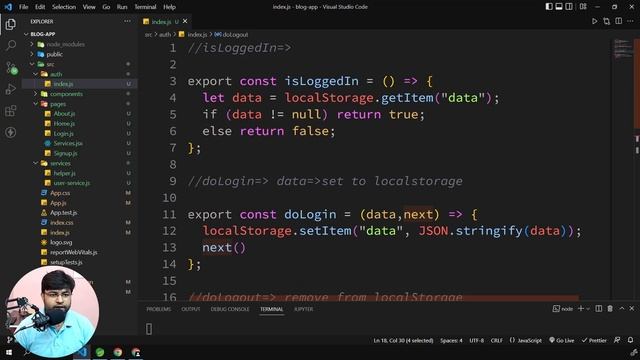This screenshot has height=360, width=640.
Task: Switch to the PROBLEMS panel tab
Action: 159,309
